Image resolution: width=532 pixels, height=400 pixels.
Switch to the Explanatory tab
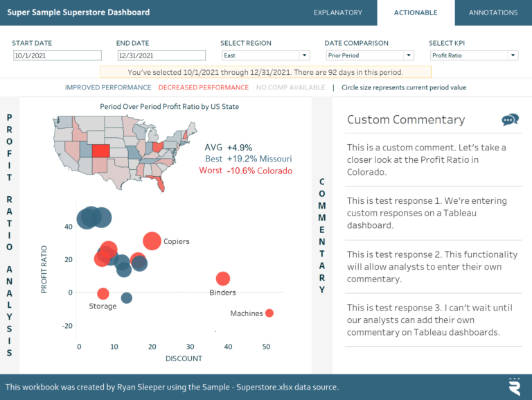pos(337,12)
